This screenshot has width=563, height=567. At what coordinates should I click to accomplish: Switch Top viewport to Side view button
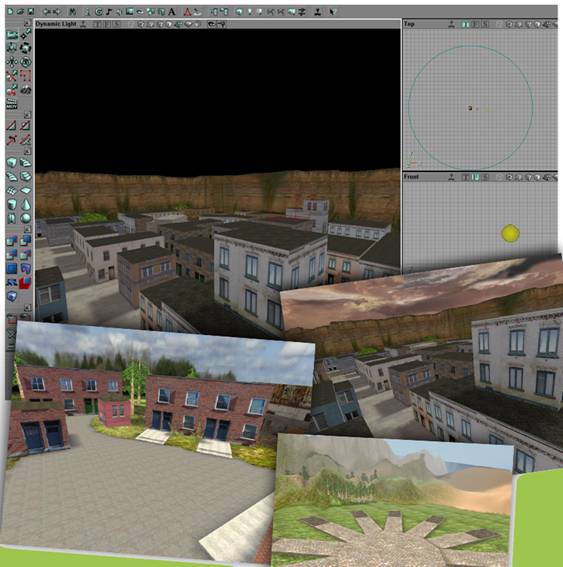pos(486,25)
